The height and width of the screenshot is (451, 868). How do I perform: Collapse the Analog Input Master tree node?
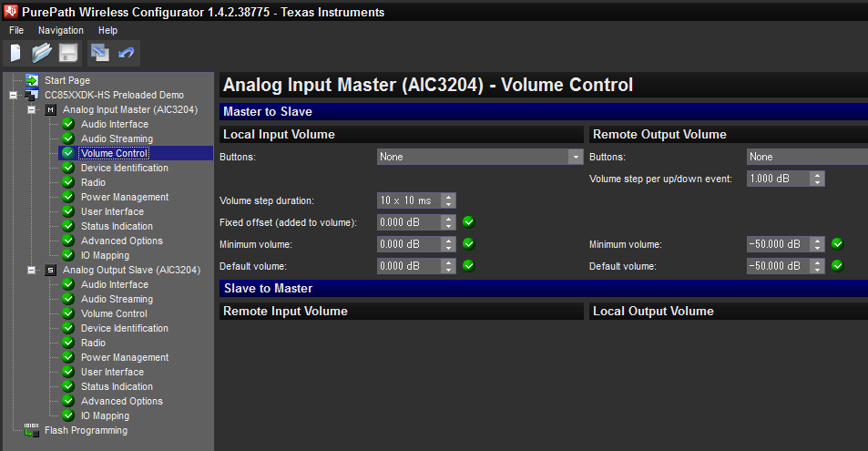(32, 109)
